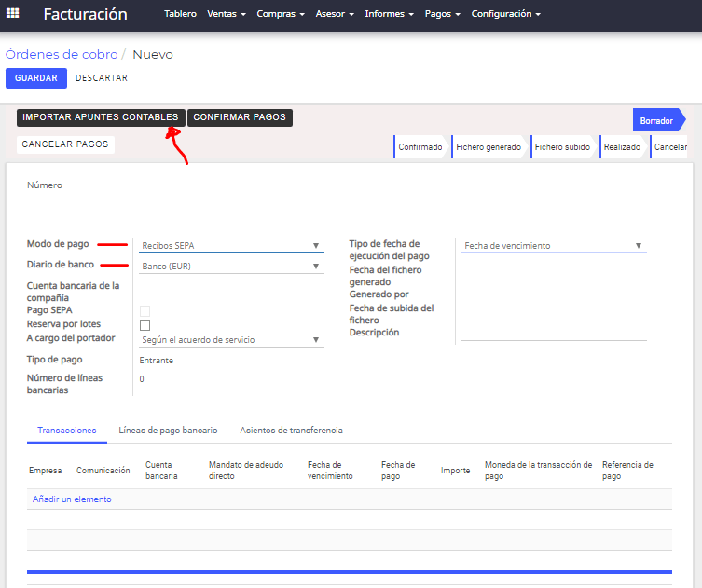Viewport: 702px width, 588px height.
Task: Navigate back to Órdenes de cobro breadcrumb
Action: click(62, 55)
